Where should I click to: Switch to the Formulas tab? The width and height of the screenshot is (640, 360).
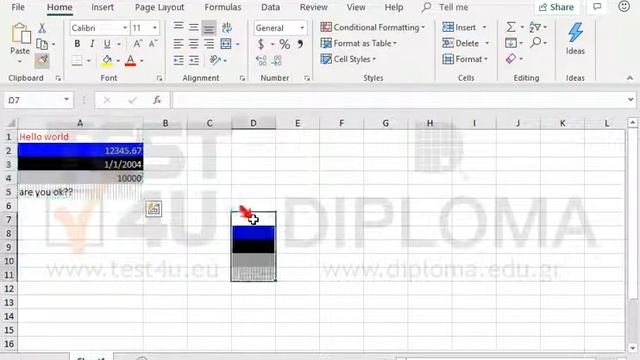coord(222,7)
